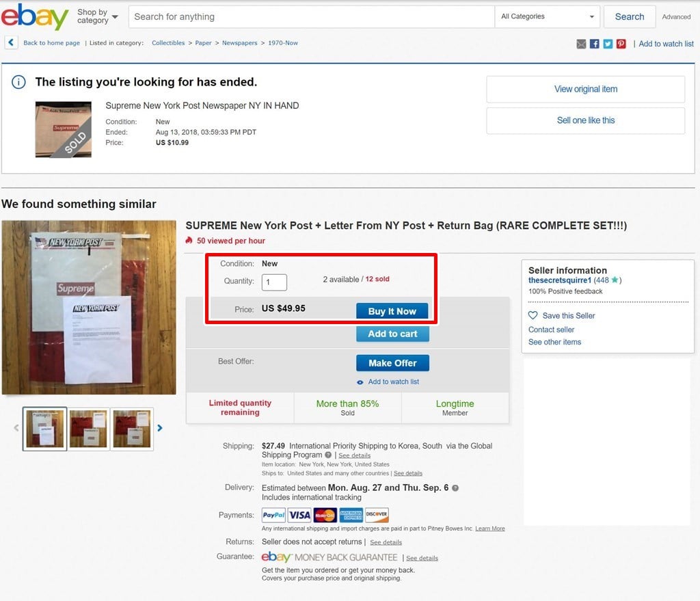Click heart icon to save this seller

533,315
